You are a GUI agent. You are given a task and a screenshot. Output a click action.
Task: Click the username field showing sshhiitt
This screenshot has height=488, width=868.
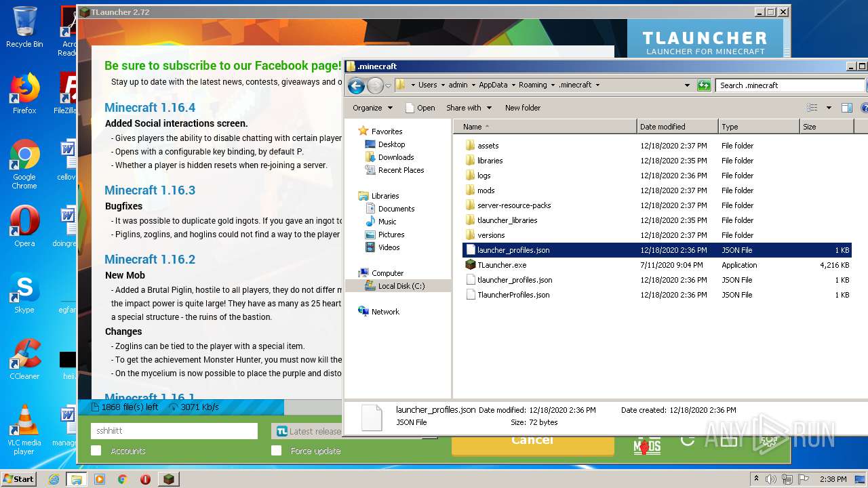coord(174,431)
